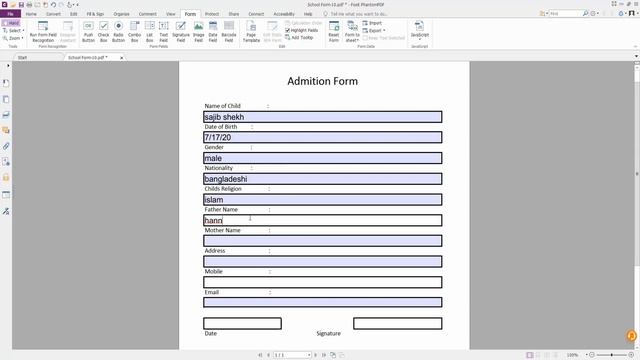The image size is (640, 360).
Task: Select the Barcode Field tool
Action: (229, 31)
